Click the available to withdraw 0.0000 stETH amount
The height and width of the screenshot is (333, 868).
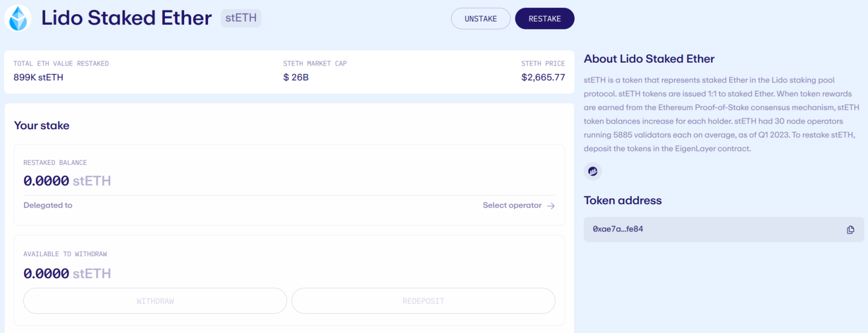click(x=67, y=274)
